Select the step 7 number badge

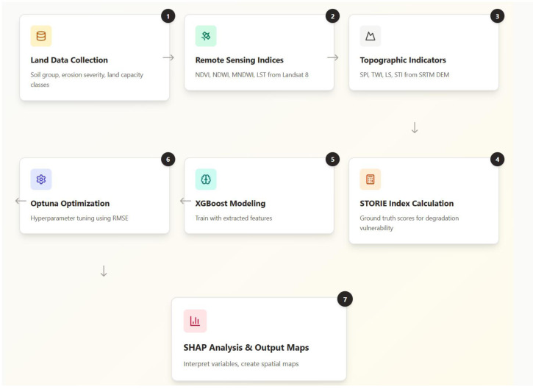pyautogui.click(x=345, y=299)
